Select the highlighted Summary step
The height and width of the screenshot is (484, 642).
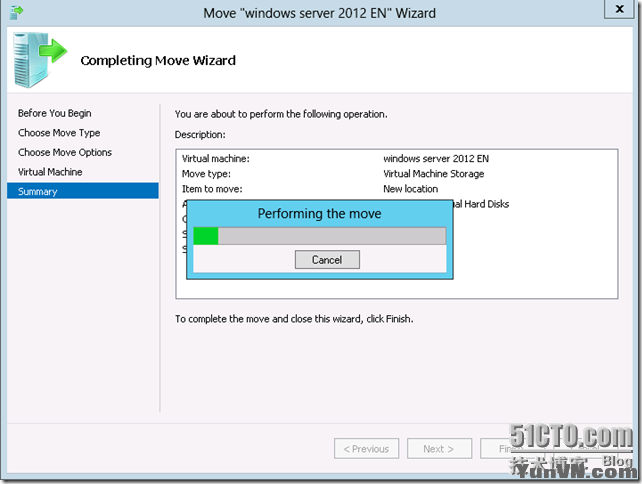pyautogui.click(x=83, y=191)
